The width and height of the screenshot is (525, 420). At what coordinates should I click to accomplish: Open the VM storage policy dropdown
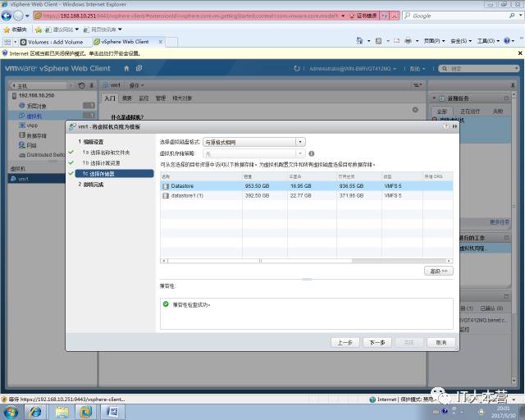click(x=300, y=153)
